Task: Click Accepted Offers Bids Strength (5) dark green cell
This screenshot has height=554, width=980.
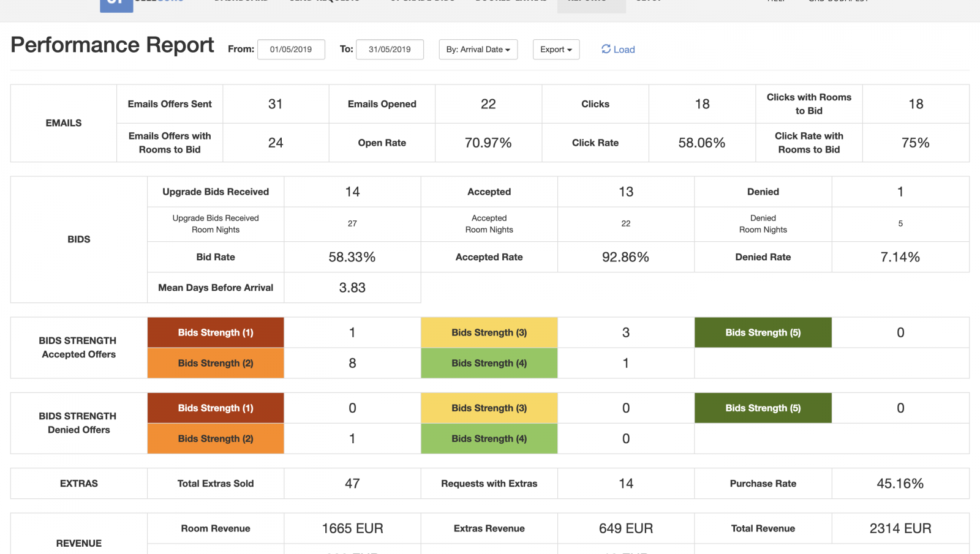Action: pos(763,332)
